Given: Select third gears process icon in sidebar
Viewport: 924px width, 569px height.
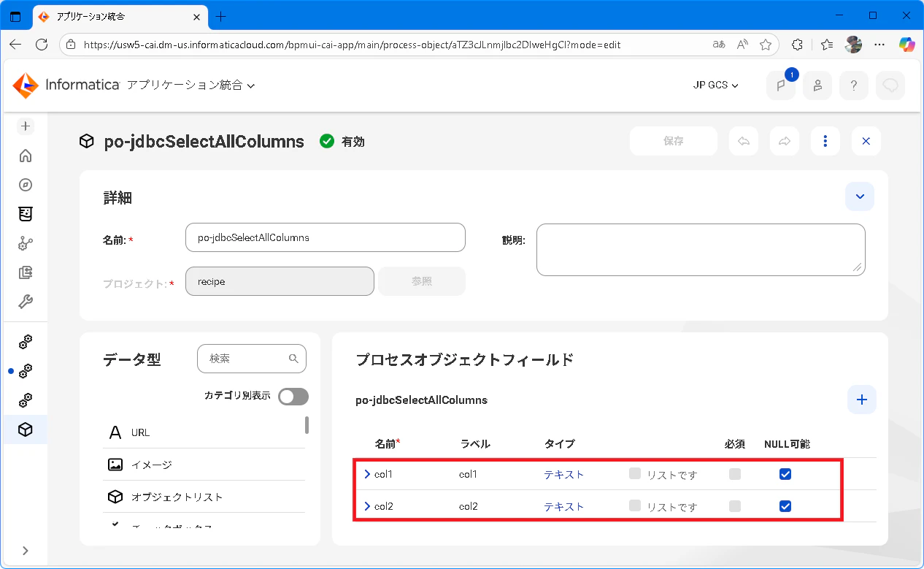Looking at the screenshot, I should click(x=26, y=400).
